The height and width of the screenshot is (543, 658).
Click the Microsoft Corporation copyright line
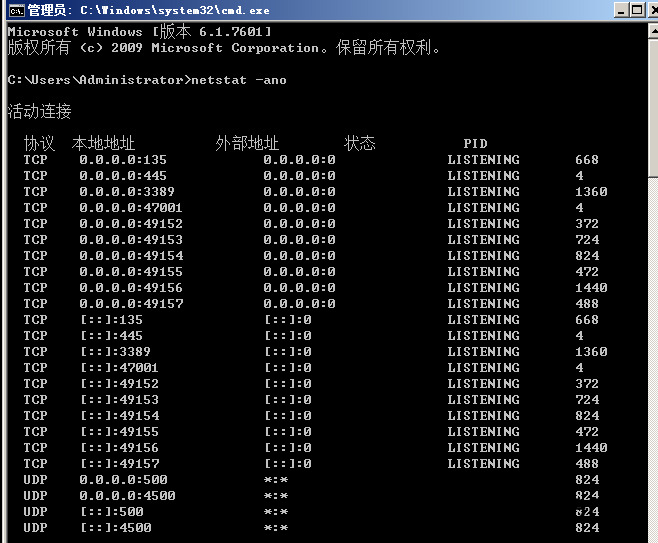click(224, 47)
